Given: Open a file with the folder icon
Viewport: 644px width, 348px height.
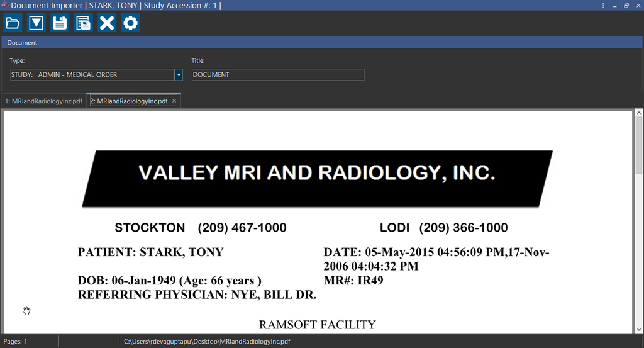Looking at the screenshot, I should click(13, 23).
